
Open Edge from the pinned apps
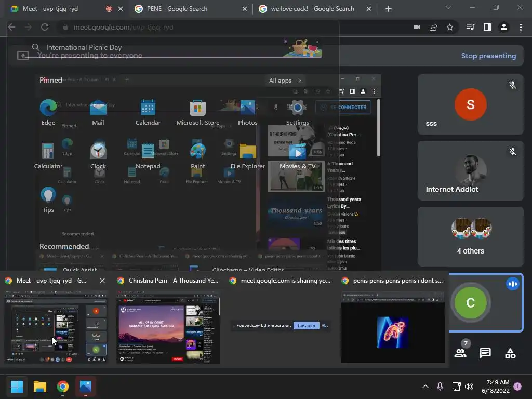[x=48, y=112]
